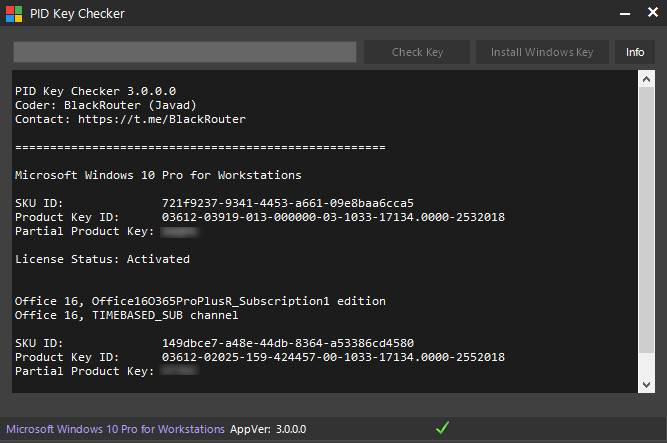Screen dimensions: 667x443
Task: Click the Microsoft Windows 10 Pro for Workstations output heading
Action: [x=158, y=175]
